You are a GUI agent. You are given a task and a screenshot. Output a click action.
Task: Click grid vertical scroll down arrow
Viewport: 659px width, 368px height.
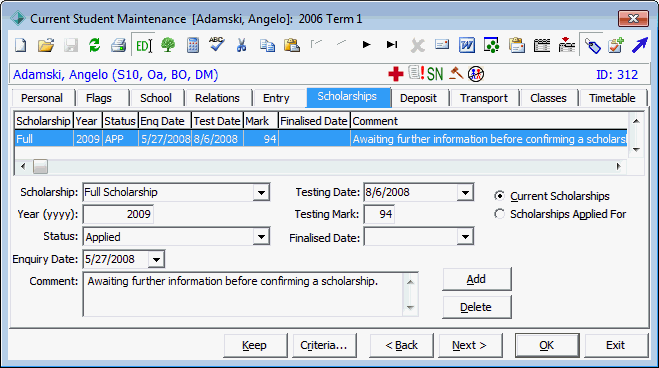tap(636, 150)
